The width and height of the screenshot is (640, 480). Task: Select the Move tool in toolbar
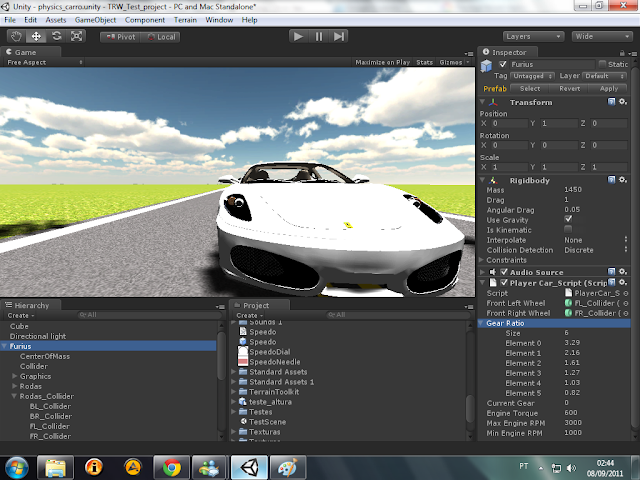click(x=36, y=36)
